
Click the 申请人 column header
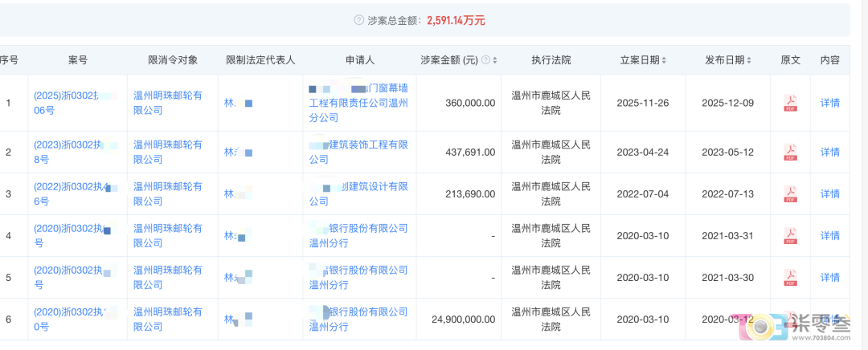point(360,60)
